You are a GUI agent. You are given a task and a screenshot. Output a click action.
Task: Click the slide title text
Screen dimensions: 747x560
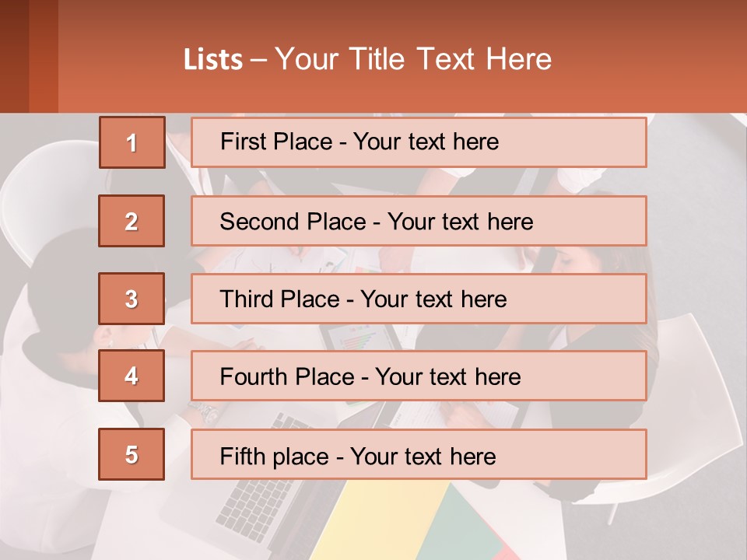[367, 59]
